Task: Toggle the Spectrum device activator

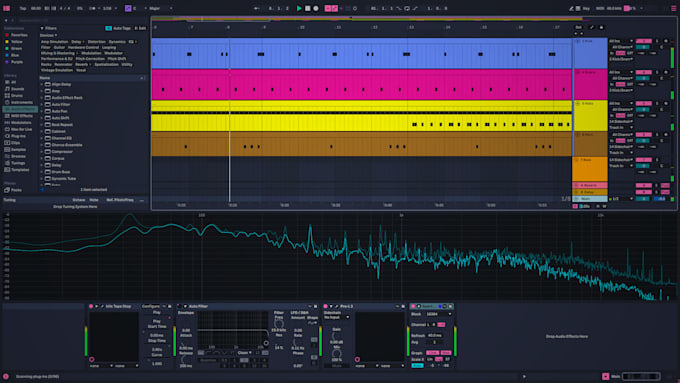Action: pyautogui.click(x=413, y=306)
